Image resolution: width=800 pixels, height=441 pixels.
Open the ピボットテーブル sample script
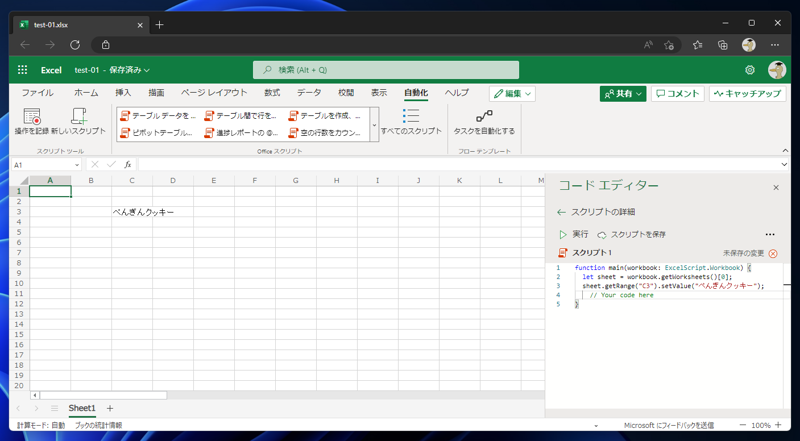[x=156, y=133]
